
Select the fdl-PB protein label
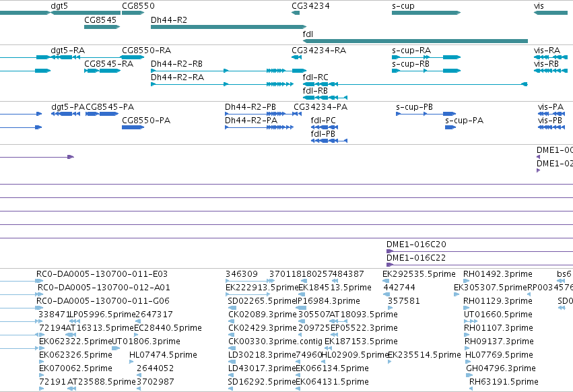323,134
